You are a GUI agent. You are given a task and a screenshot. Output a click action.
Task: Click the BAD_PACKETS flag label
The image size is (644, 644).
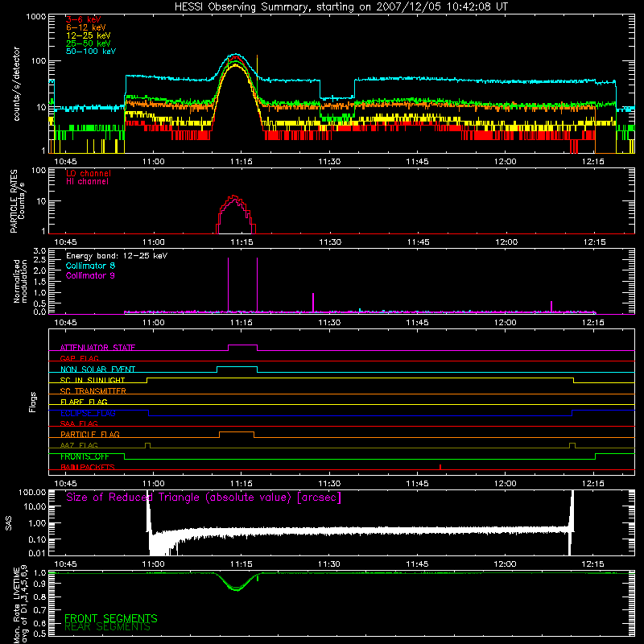[x=88, y=467]
